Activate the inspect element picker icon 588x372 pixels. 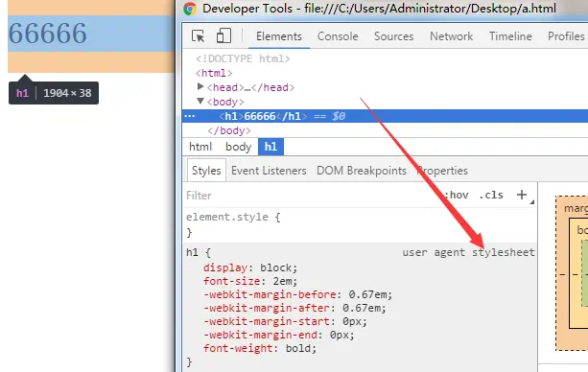[x=198, y=36]
